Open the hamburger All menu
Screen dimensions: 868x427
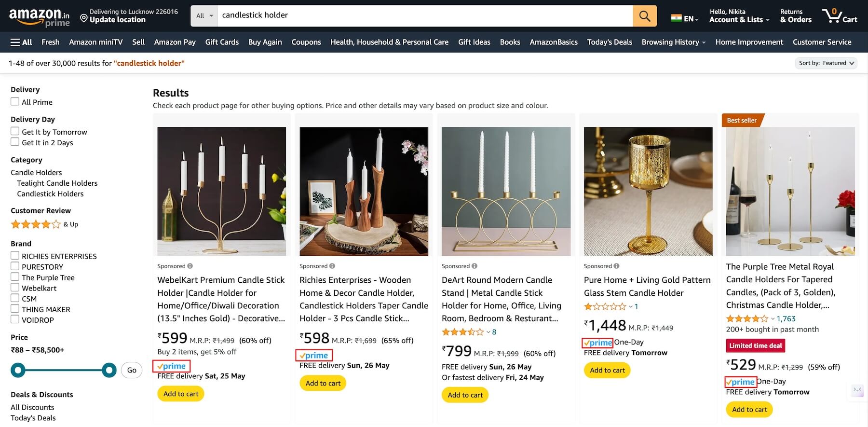pos(21,42)
